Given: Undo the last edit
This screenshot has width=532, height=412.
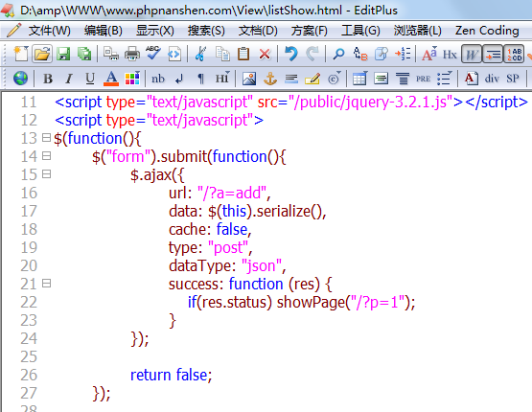Looking at the screenshot, I should (x=291, y=54).
